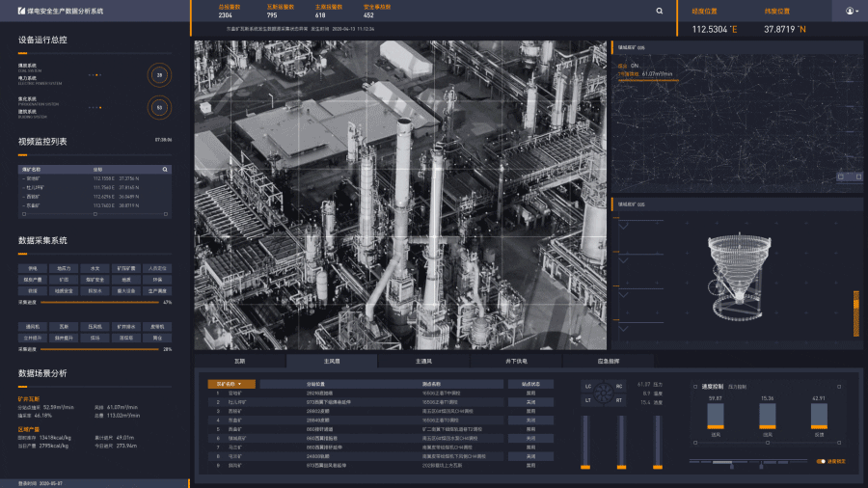
Task: Click the 地应力 data collection button
Action: point(64,268)
